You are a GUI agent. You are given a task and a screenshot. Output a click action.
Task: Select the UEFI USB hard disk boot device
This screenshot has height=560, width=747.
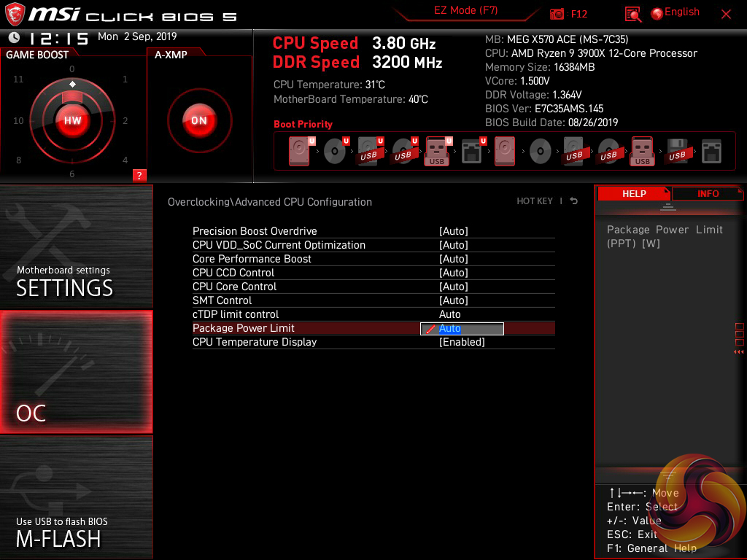point(370,151)
